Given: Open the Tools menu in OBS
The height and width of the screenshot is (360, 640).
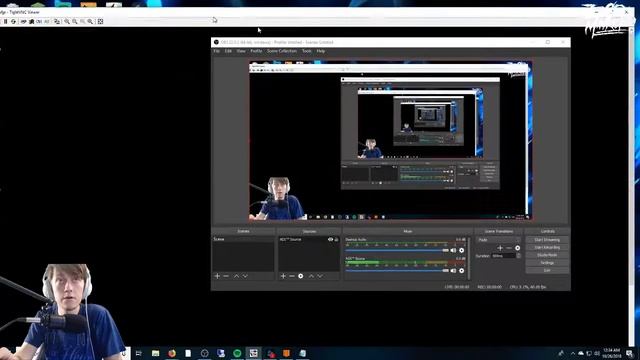Looking at the screenshot, I should (x=307, y=51).
